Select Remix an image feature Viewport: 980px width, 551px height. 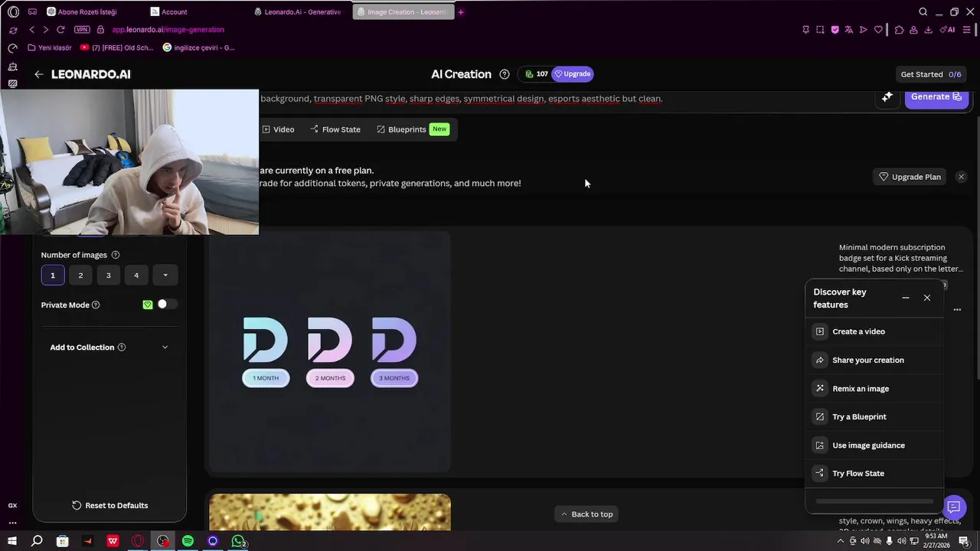pos(874,388)
